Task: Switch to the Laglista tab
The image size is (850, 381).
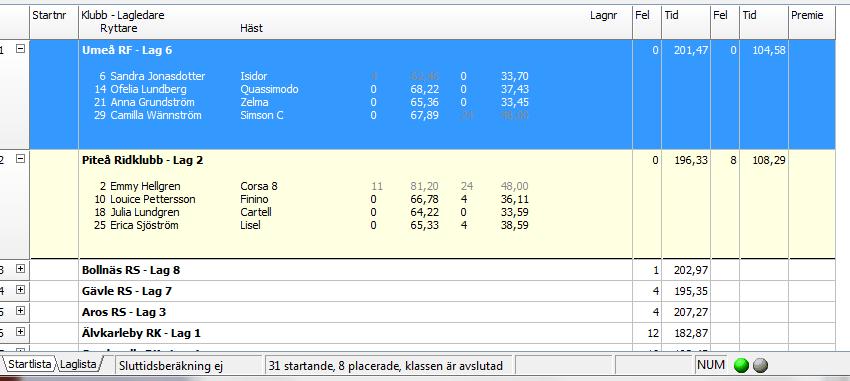Action: [78, 364]
